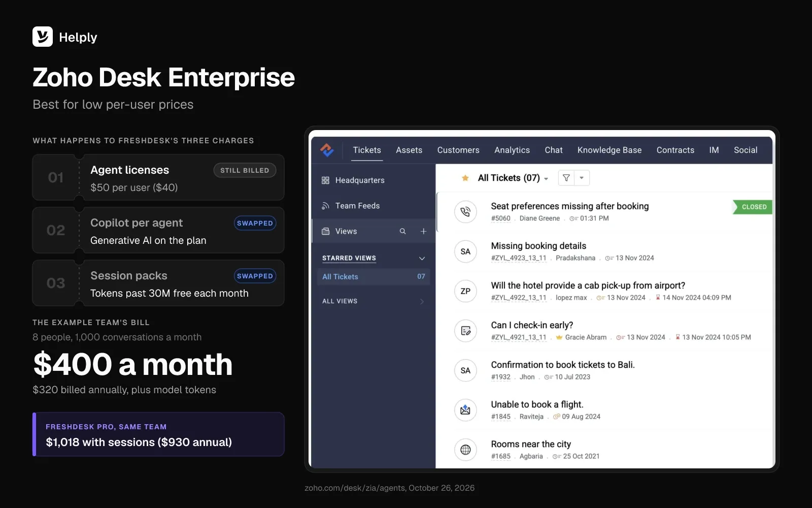This screenshot has height=508, width=812.
Task: Click the Helply logo icon
Action: (x=43, y=37)
